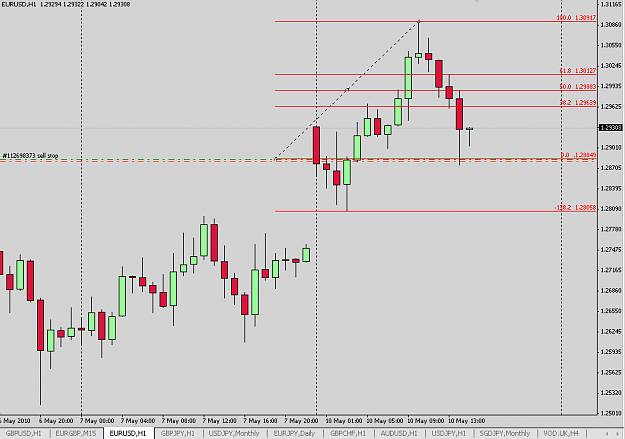This screenshot has width=625, height=439.
Task: Switch to the GBPCHF,H1 tab
Action: pos(348,433)
